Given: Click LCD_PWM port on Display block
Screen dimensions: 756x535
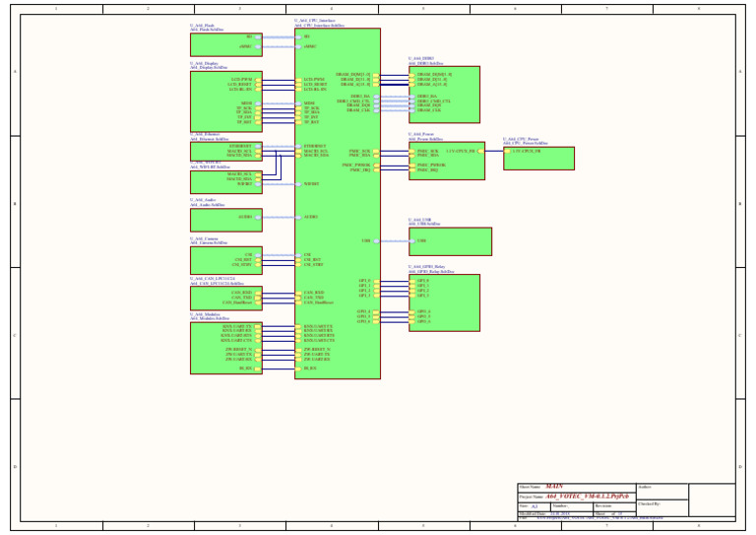Looking at the screenshot, I should pos(246,80).
